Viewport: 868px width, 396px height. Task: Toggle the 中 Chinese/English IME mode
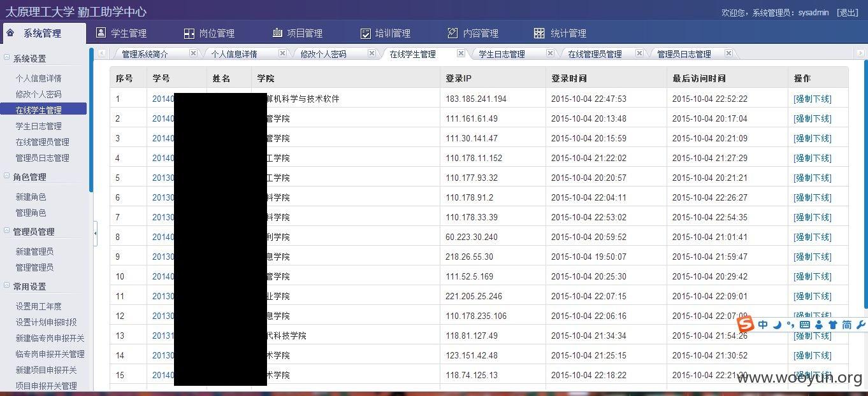763,325
